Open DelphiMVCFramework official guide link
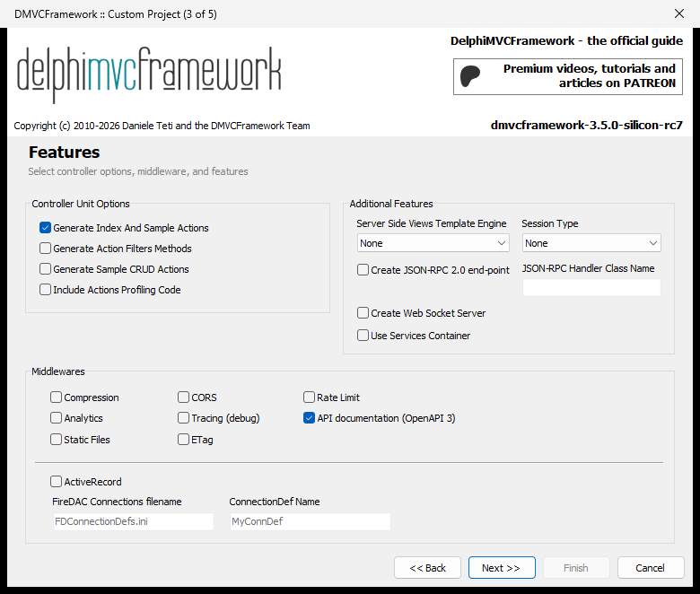 566,41
